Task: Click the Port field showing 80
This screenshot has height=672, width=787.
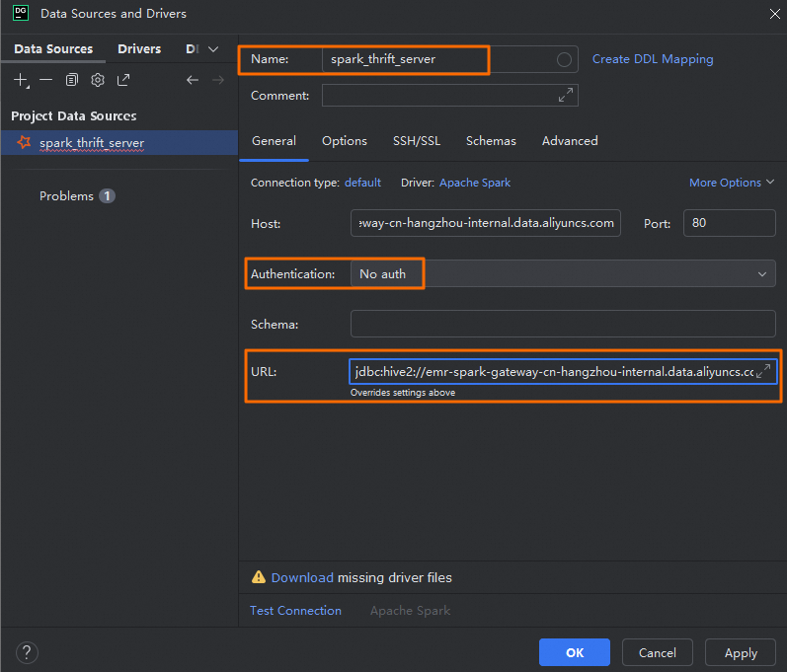Action: (x=730, y=223)
